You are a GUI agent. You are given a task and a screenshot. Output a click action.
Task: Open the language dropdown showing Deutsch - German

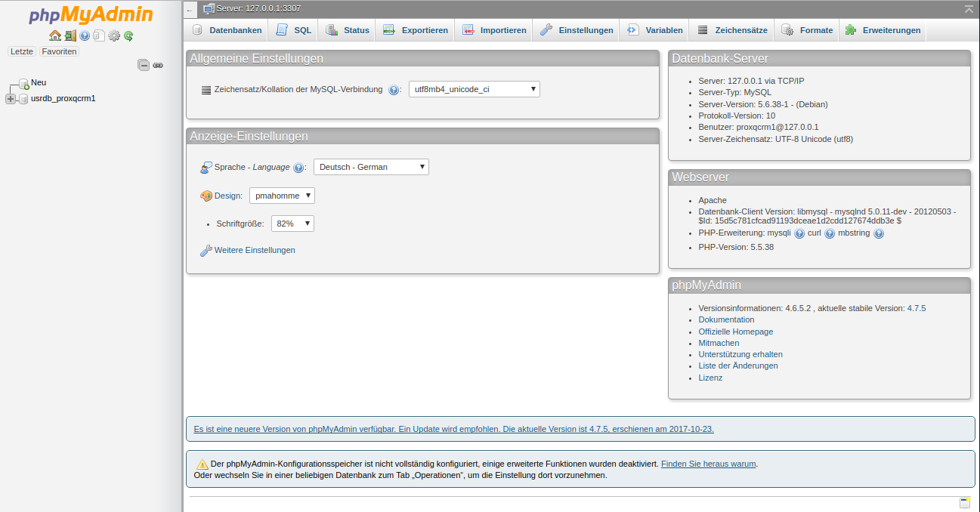tap(371, 167)
